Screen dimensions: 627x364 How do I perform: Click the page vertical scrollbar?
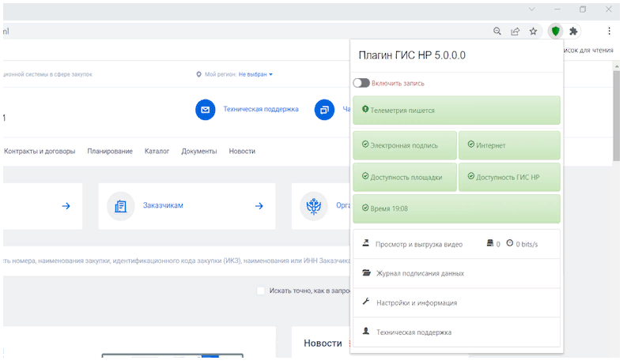(x=616, y=118)
